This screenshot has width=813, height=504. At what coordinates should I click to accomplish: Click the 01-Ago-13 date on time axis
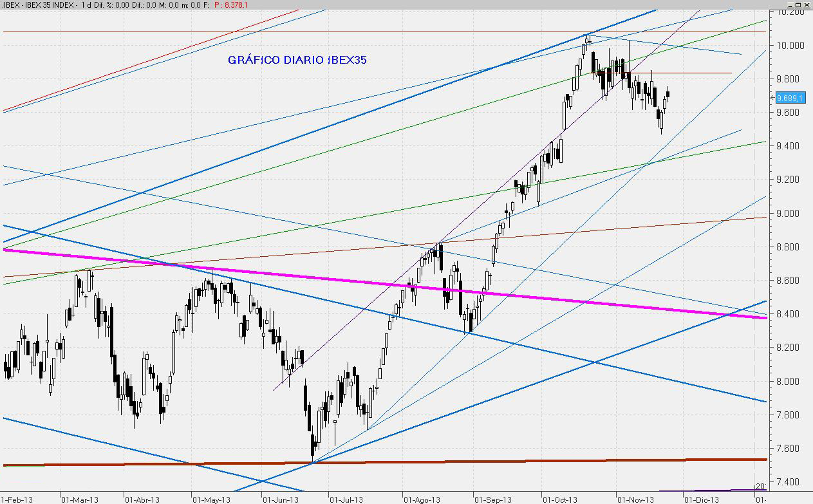422,499
